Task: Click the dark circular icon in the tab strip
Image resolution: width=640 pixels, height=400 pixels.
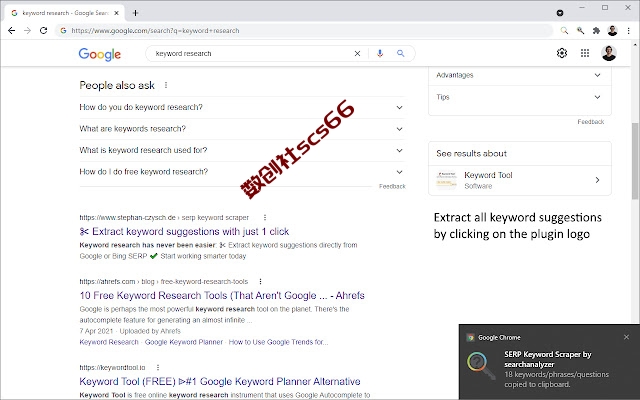Action: coord(560,13)
